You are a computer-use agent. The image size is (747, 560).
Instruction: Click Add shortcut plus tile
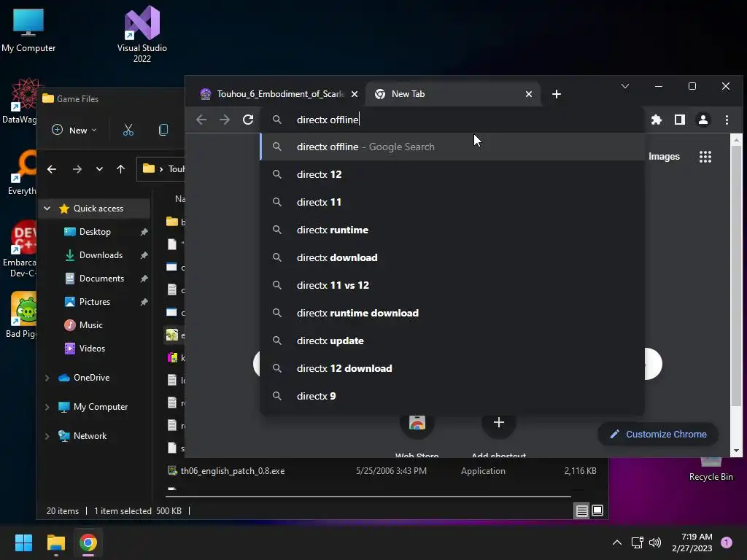(x=498, y=429)
